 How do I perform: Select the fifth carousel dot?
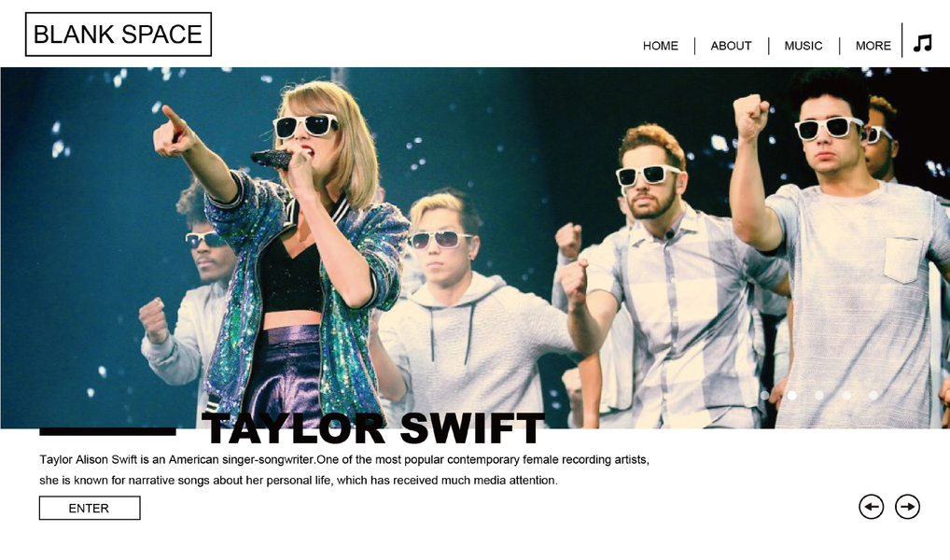[873, 395]
